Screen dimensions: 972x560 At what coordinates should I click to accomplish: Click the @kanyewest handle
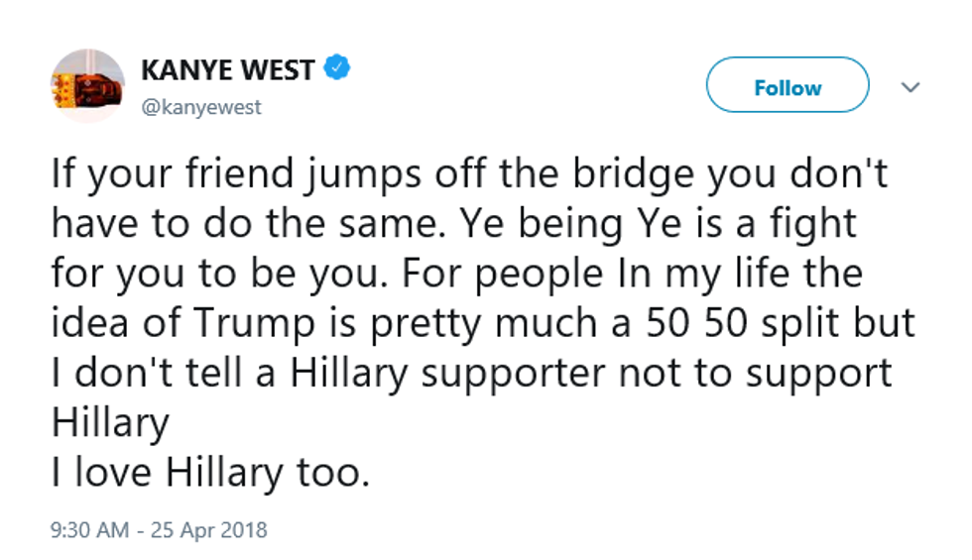coord(201,107)
